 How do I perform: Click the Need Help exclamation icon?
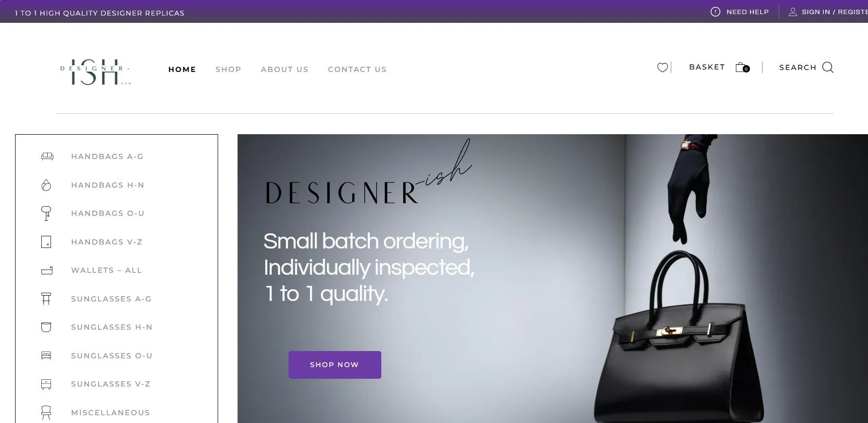tap(715, 12)
